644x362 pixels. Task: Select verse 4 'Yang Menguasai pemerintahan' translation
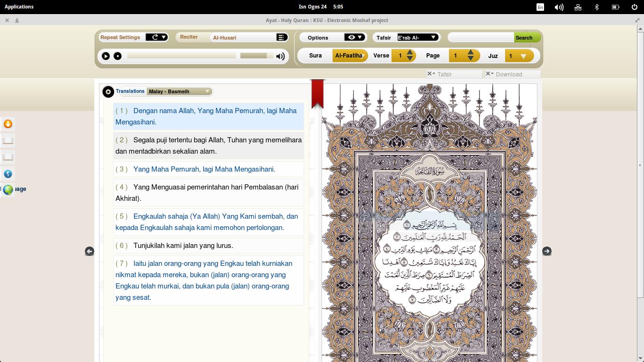[x=208, y=193]
